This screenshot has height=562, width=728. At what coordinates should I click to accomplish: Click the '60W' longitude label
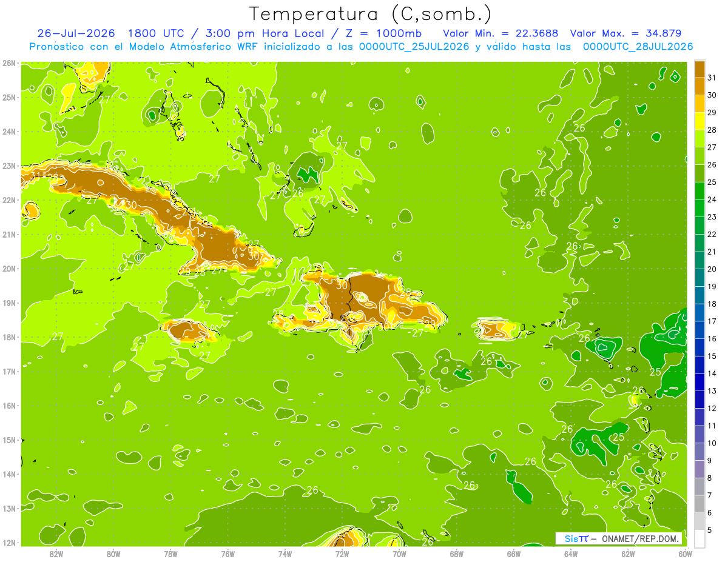tap(686, 553)
